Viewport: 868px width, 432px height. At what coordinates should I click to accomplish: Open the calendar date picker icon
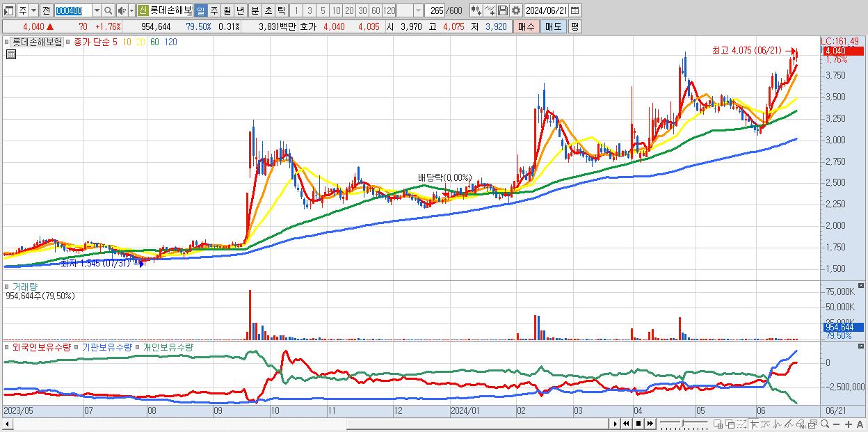pyautogui.click(x=575, y=10)
